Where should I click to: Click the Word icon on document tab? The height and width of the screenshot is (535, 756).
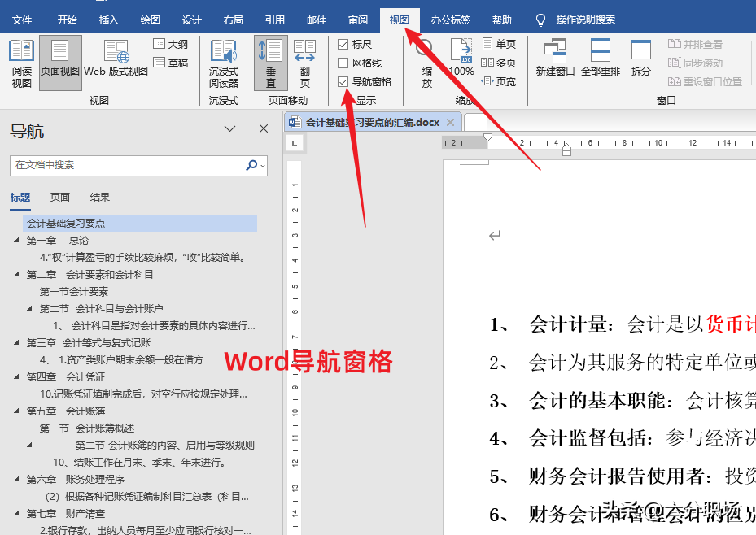click(295, 122)
